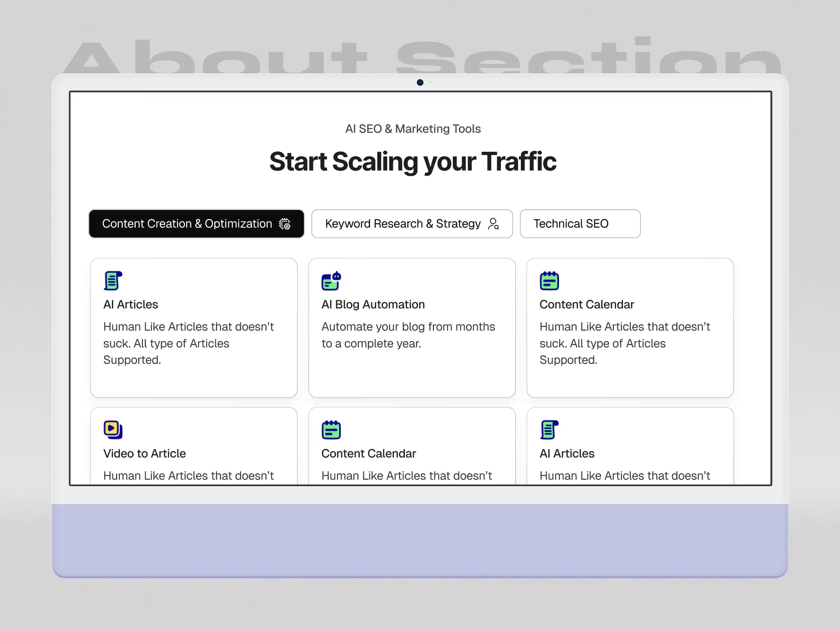Open the Technical SEO tab
The height and width of the screenshot is (630, 840).
571,224
